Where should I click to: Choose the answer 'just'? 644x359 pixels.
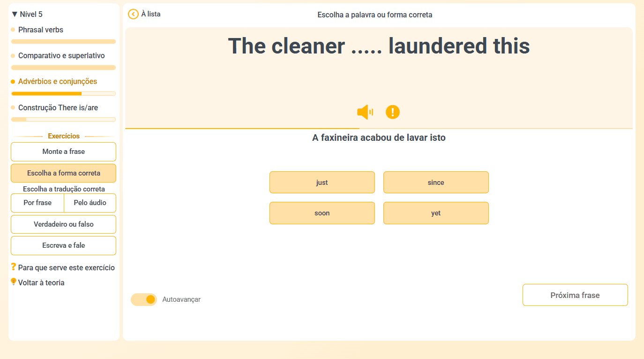pyautogui.click(x=322, y=183)
